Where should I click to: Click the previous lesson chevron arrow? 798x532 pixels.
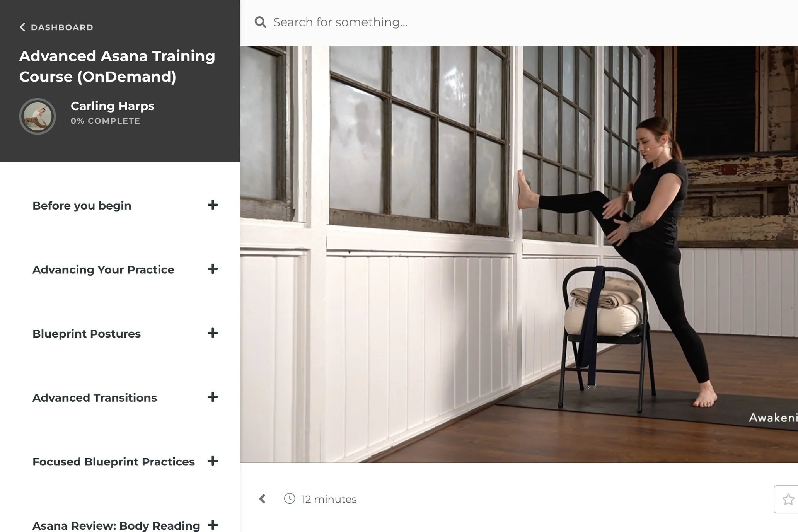coord(263,499)
